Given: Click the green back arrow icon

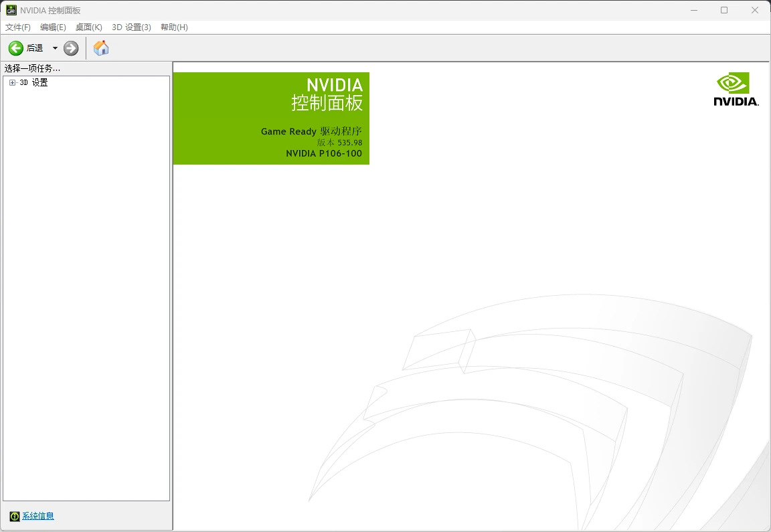Looking at the screenshot, I should tap(16, 48).
